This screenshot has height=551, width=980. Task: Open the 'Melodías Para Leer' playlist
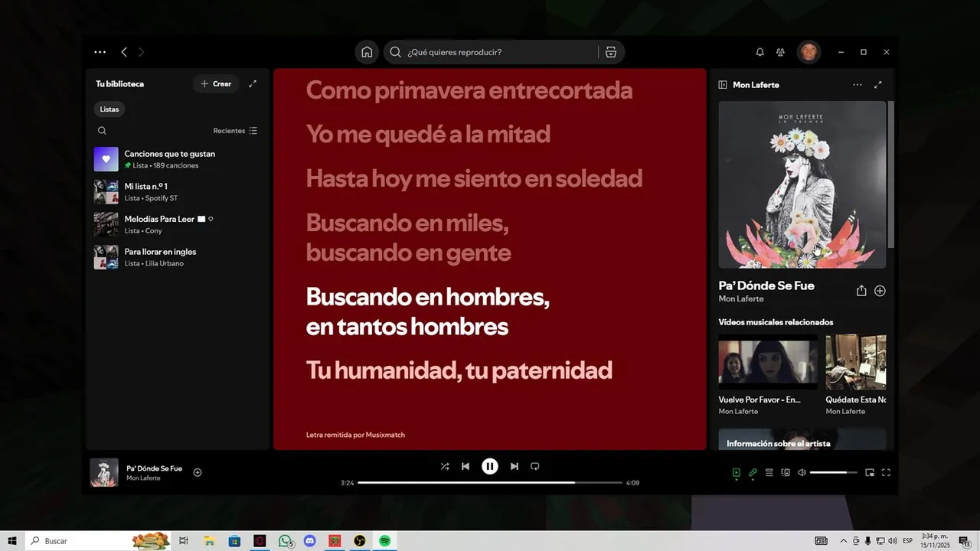pyautogui.click(x=177, y=224)
